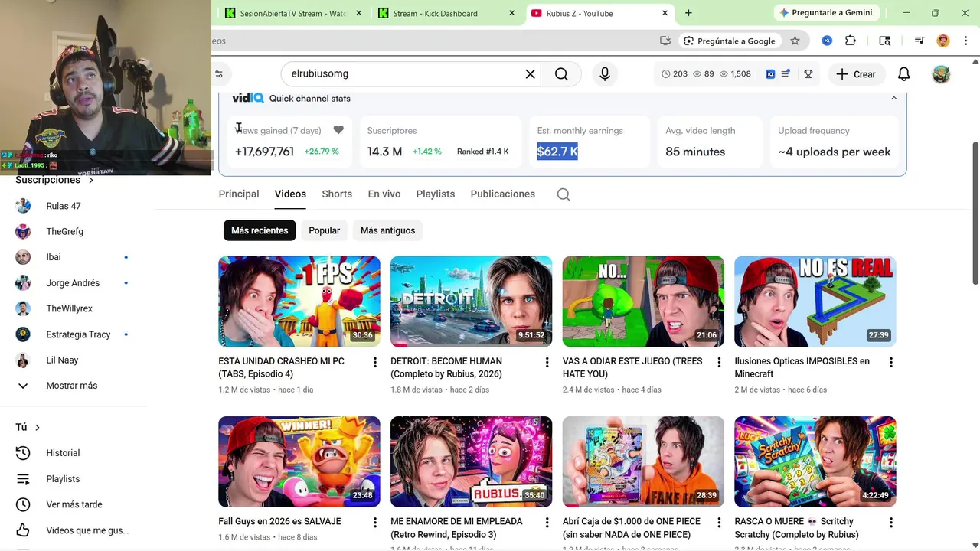Click the Crear button

pos(856,74)
